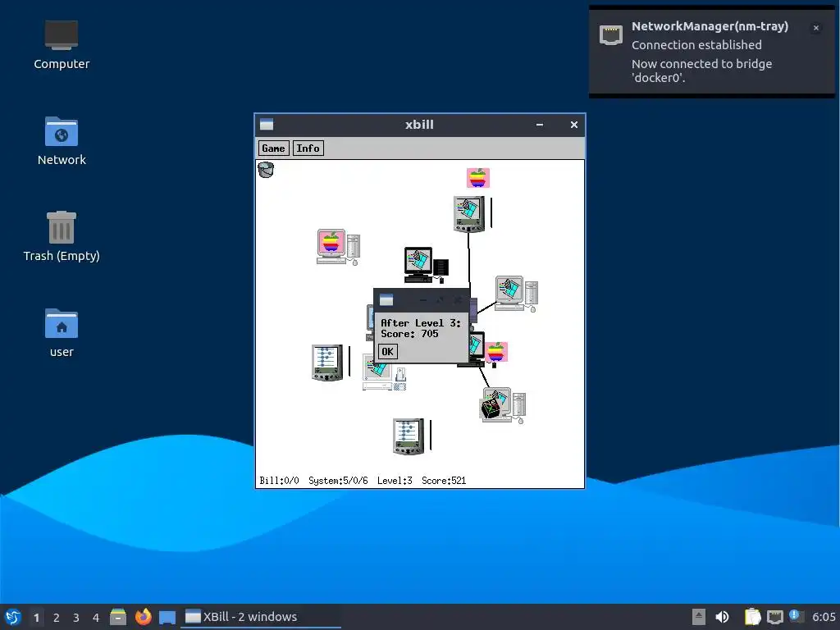Launch the file manager from taskbar

point(118,617)
